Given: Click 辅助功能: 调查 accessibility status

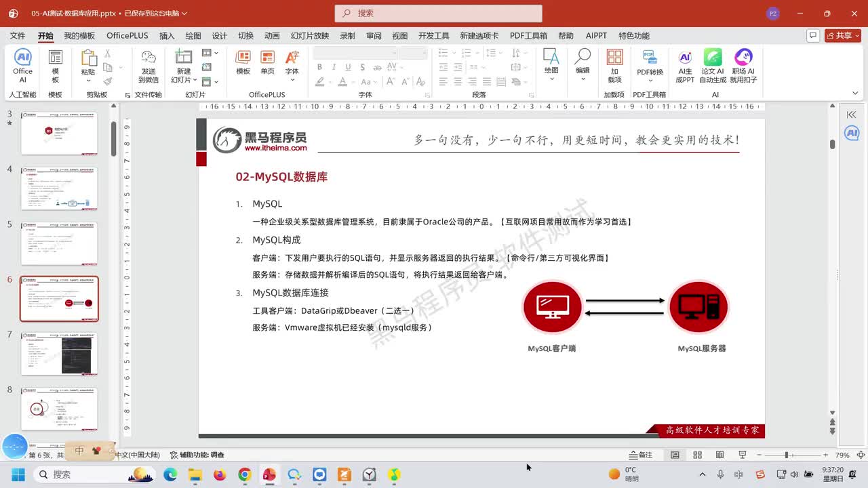Looking at the screenshot, I should (197, 455).
